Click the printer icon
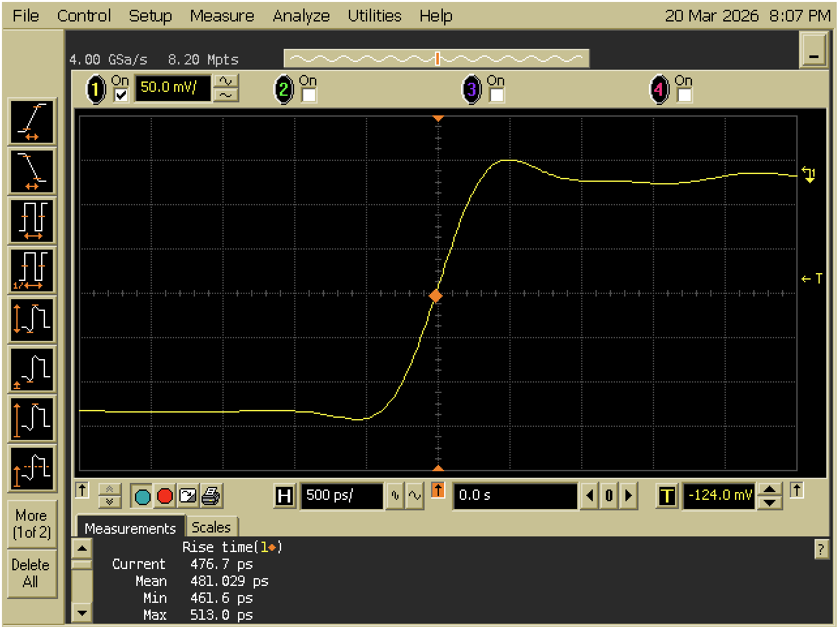 pos(211,497)
